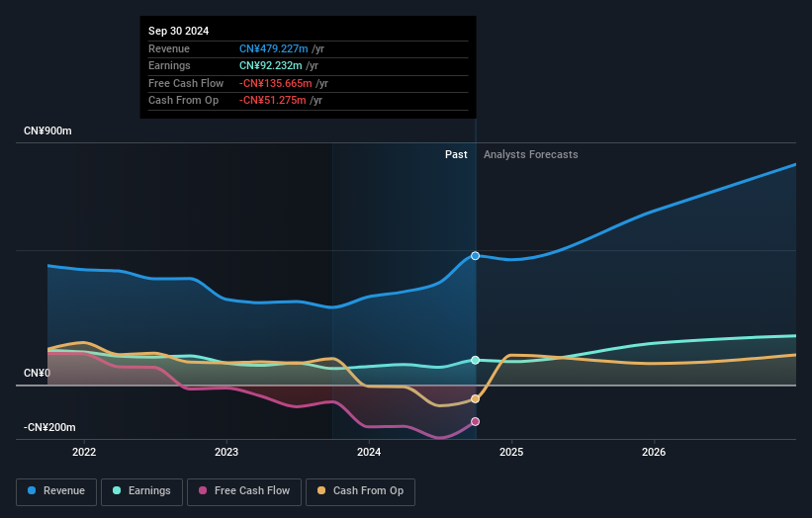812x518 pixels.
Task: Click the 2023 x-axis label
Action: [226, 452]
